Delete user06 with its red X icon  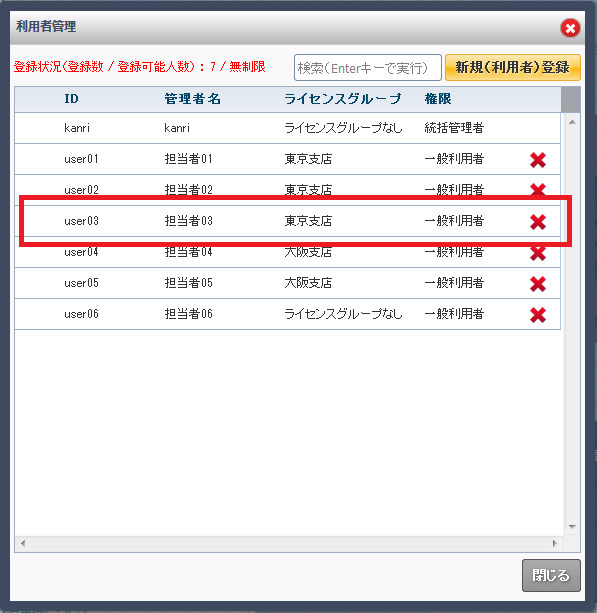point(538,315)
